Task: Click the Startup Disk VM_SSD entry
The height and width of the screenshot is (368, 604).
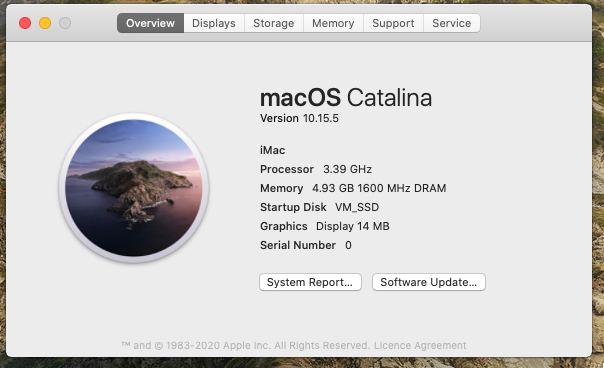Action: (x=319, y=207)
